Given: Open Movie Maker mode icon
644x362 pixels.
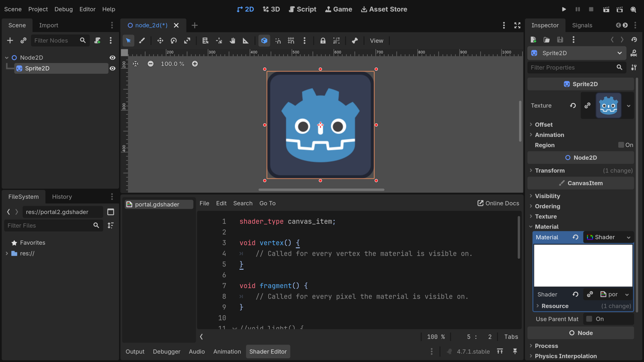Looking at the screenshot, I should (633, 9).
